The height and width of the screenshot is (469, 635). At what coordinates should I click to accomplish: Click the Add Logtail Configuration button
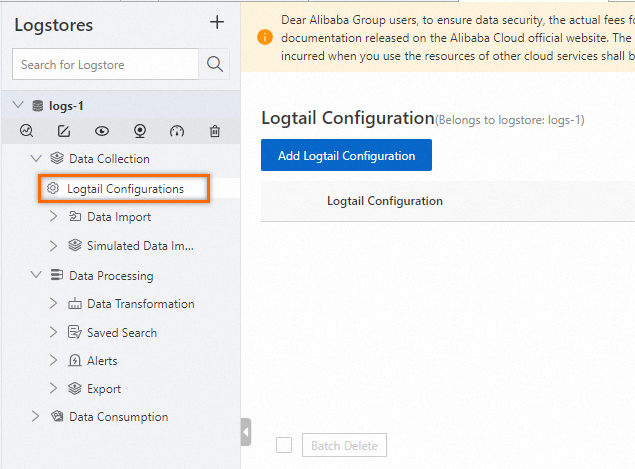pyautogui.click(x=346, y=156)
